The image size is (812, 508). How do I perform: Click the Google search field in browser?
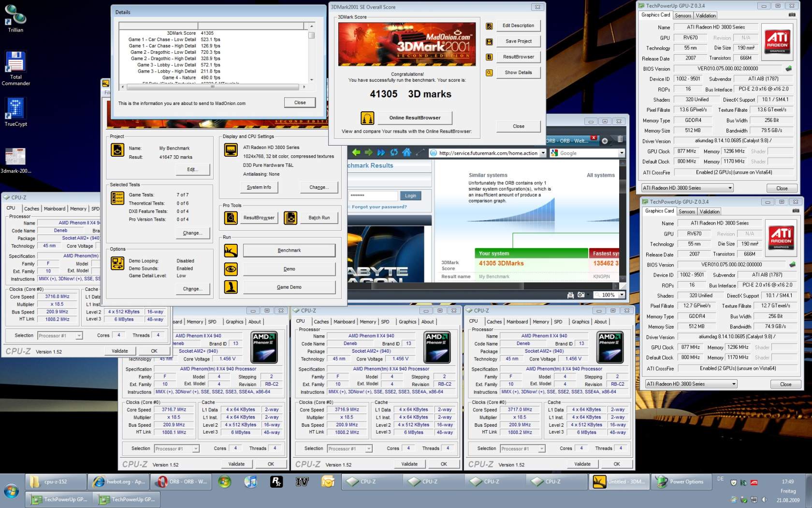pos(588,153)
